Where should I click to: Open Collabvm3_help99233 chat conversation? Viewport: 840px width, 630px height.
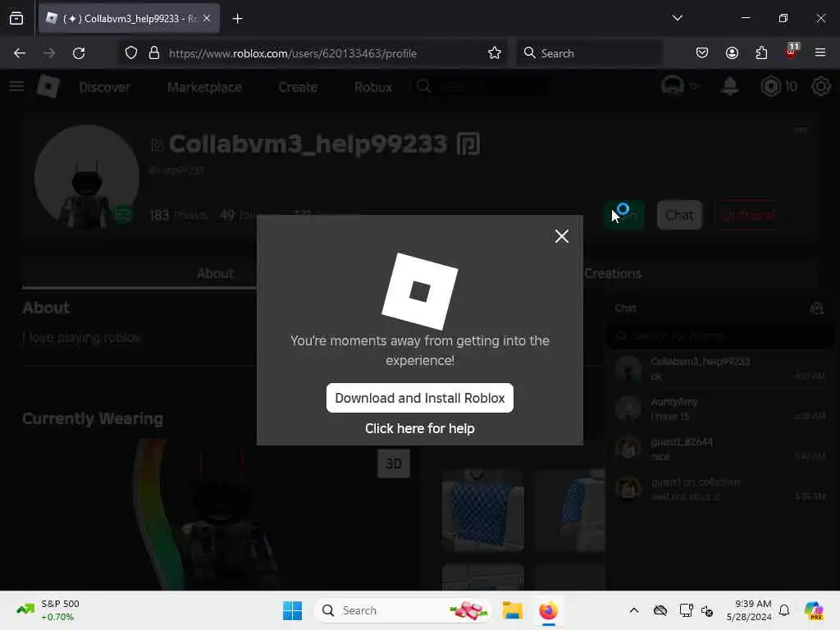[719, 368]
